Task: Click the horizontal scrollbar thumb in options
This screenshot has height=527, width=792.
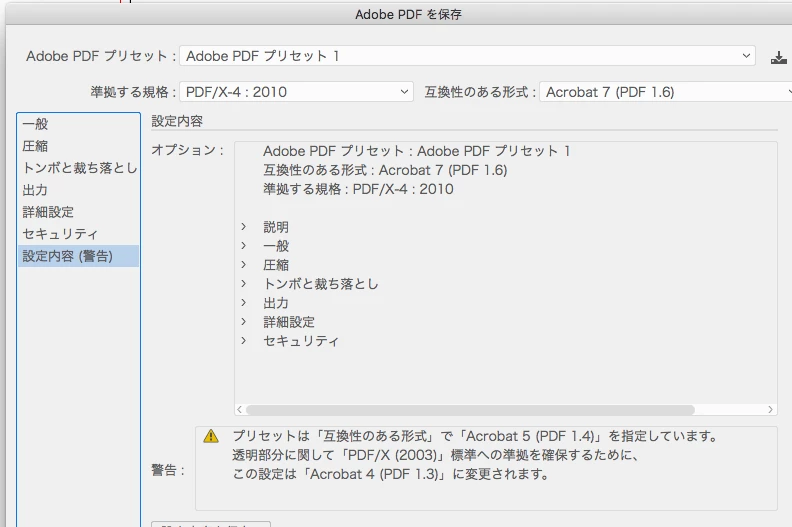Action: [x=470, y=410]
